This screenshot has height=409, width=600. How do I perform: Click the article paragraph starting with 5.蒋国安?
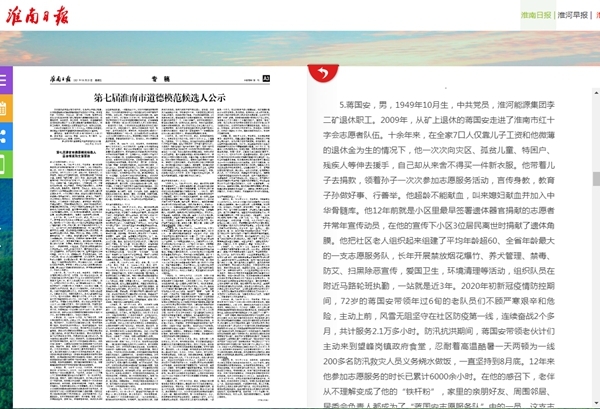click(x=455, y=250)
